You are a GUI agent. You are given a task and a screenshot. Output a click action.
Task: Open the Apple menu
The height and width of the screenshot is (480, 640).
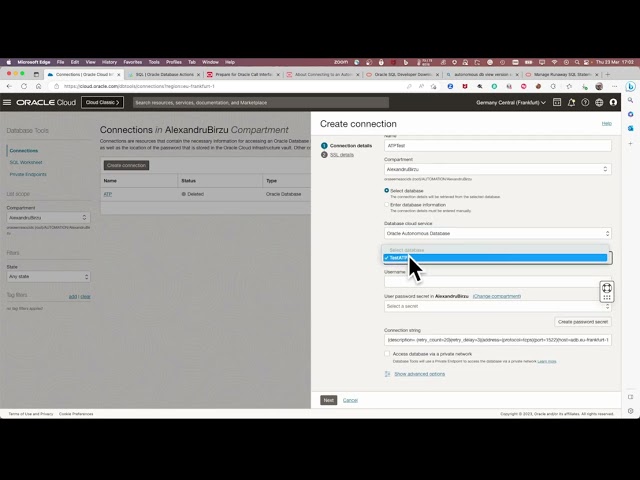(9, 62)
